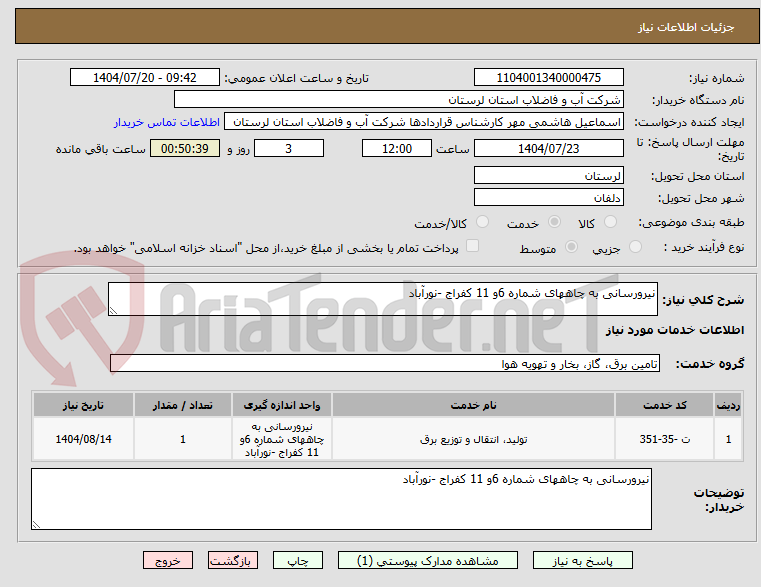
Task: Click the تعداد / مقدار column header
Action: [182, 405]
